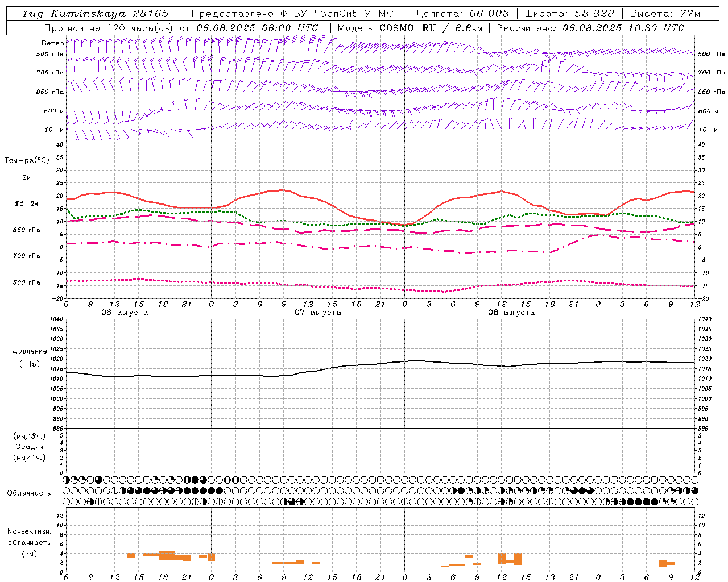Click the dash-dot line under temperature legend 700 гПа
Screen dimensions: 728x582
click(26, 263)
